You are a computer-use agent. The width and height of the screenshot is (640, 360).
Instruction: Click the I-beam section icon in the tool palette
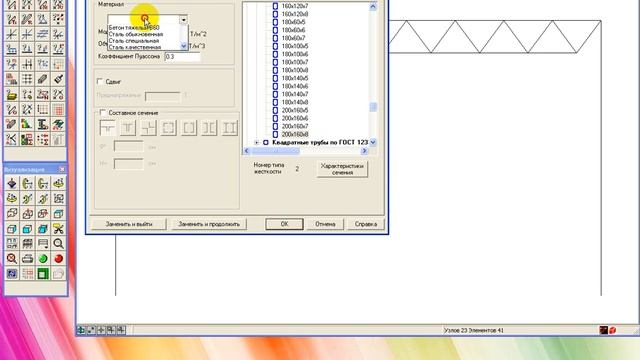tap(42, 124)
